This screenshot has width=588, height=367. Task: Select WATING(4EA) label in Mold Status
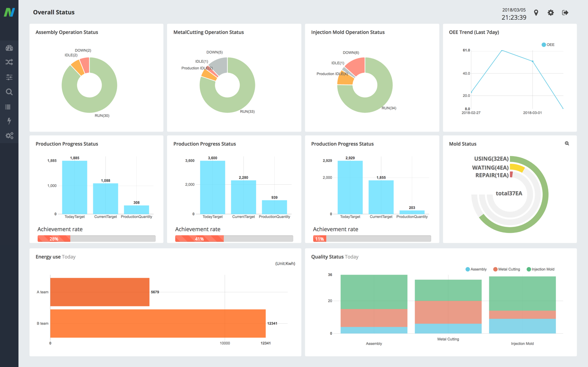490,167
